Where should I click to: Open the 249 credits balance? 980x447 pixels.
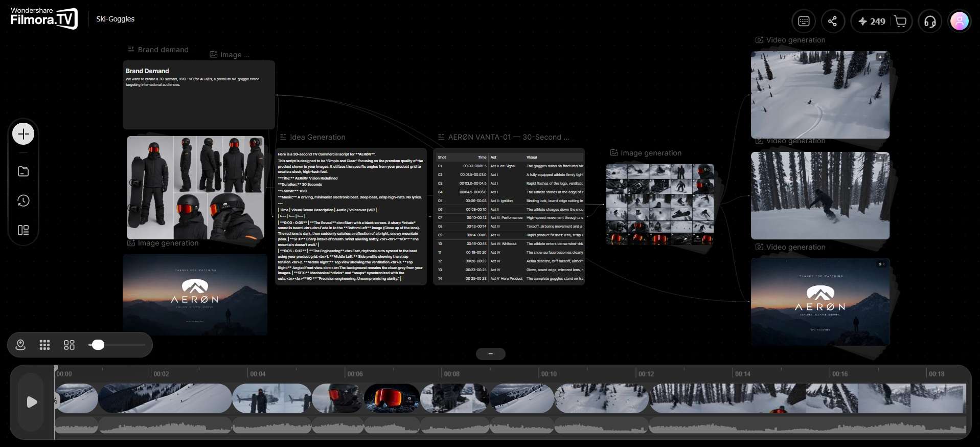click(x=872, y=21)
